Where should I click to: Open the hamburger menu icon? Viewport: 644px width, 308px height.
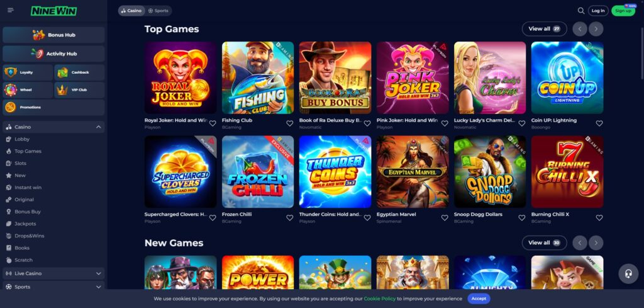pyautogui.click(x=11, y=10)
